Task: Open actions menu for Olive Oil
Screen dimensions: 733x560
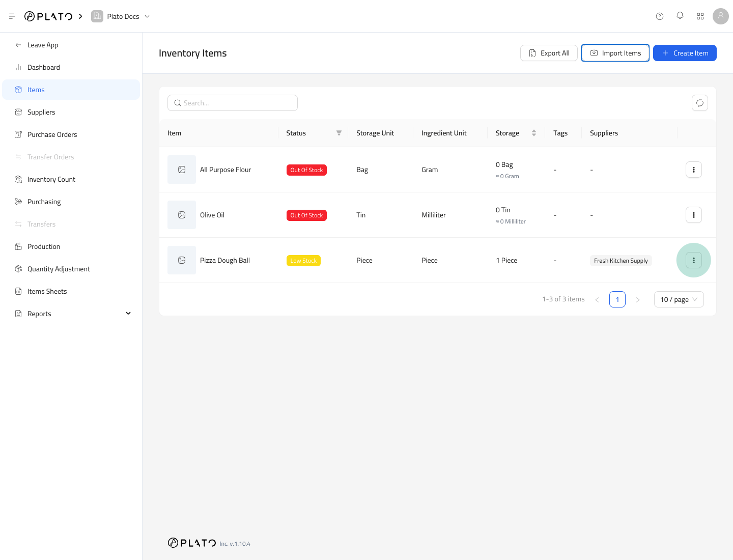Action: 694,215
